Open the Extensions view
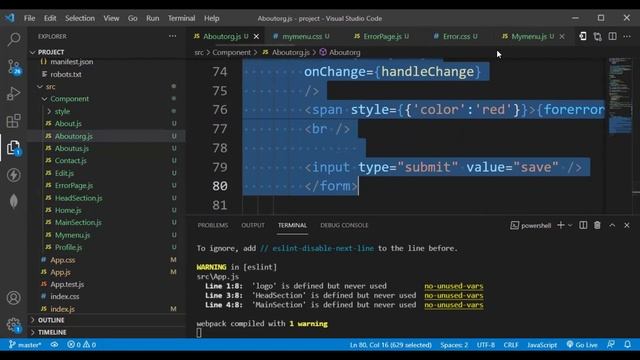640x360 pixels. point(13,121)
